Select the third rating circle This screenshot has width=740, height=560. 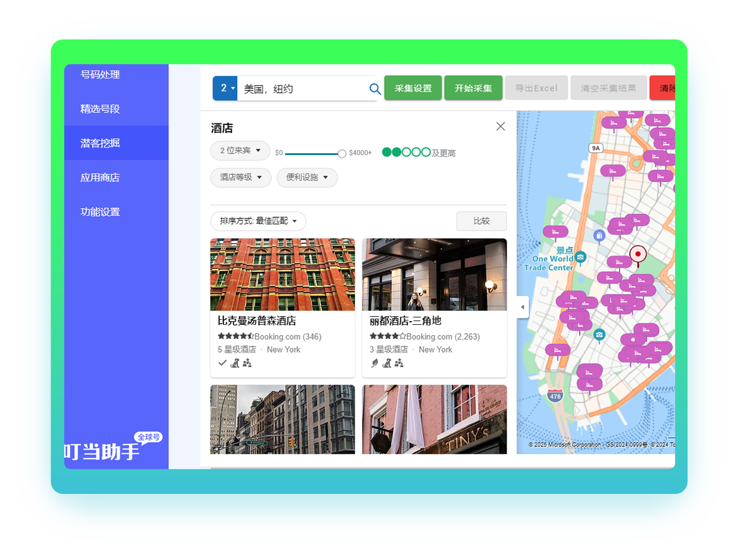(406, 152)
